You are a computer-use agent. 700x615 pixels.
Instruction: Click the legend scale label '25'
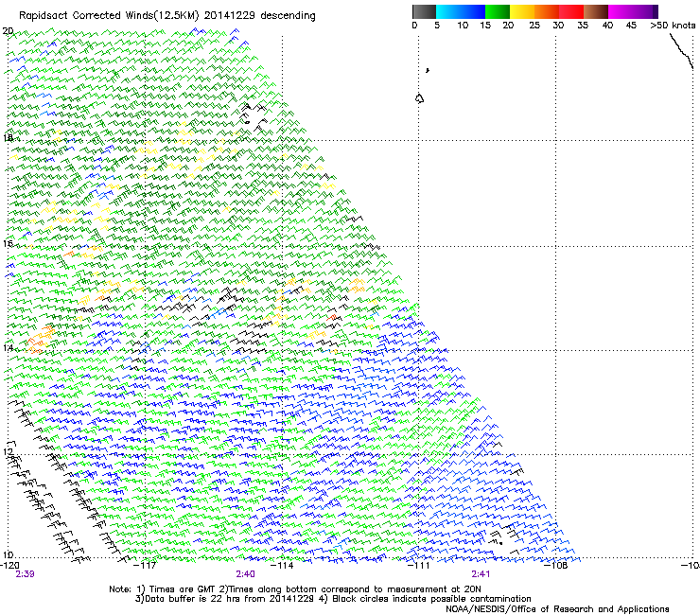[534, 26]
